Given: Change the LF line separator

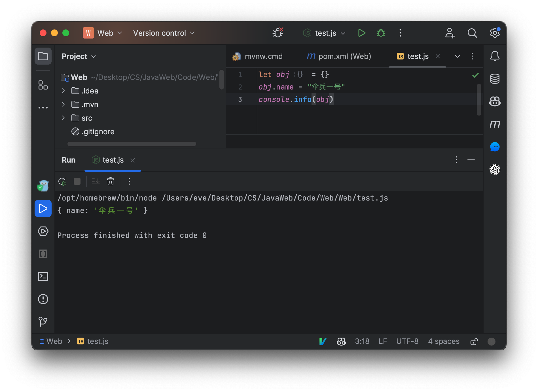Looking at the screenshot, I should point(383,341).
